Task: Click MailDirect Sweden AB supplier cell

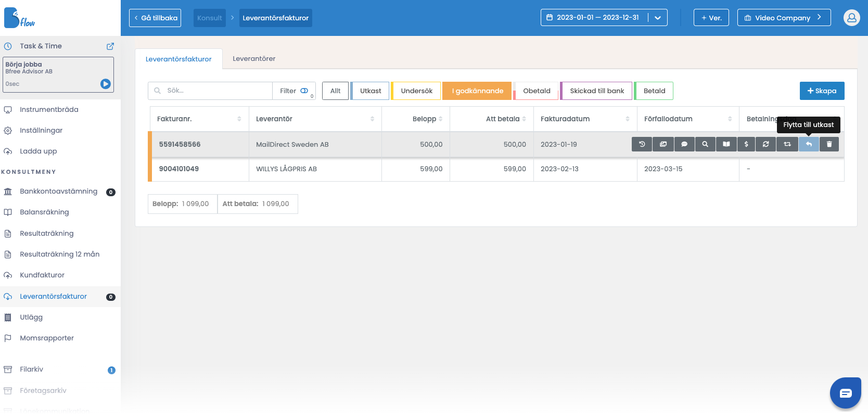Action: pos(315,145)
